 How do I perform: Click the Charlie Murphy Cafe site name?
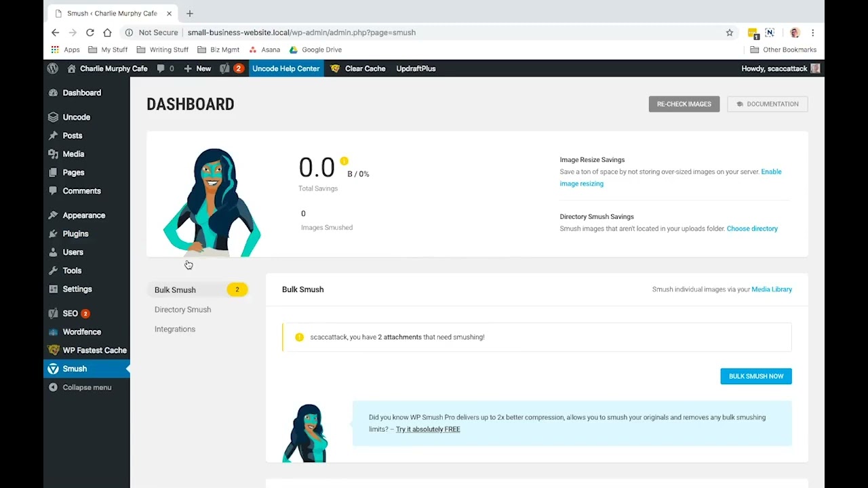[107, 68]
